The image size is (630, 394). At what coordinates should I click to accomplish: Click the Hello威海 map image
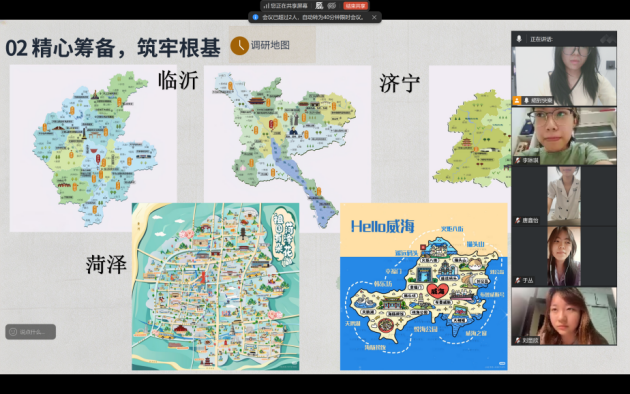423,286
